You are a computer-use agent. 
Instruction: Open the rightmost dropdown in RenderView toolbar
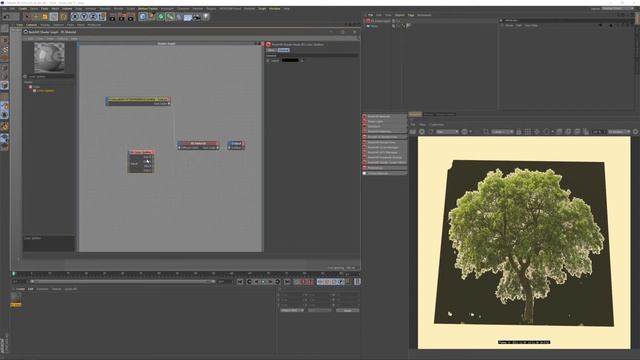619,132
